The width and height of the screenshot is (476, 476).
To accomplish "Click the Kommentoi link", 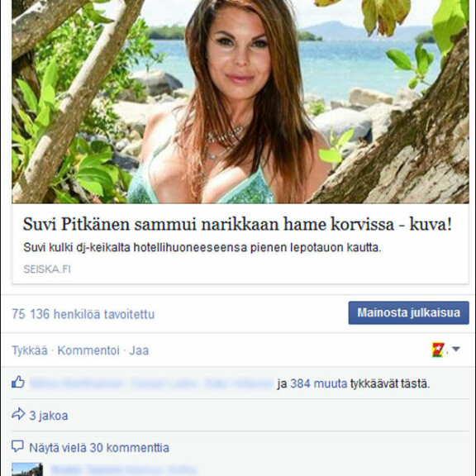I will click(88, 350).
